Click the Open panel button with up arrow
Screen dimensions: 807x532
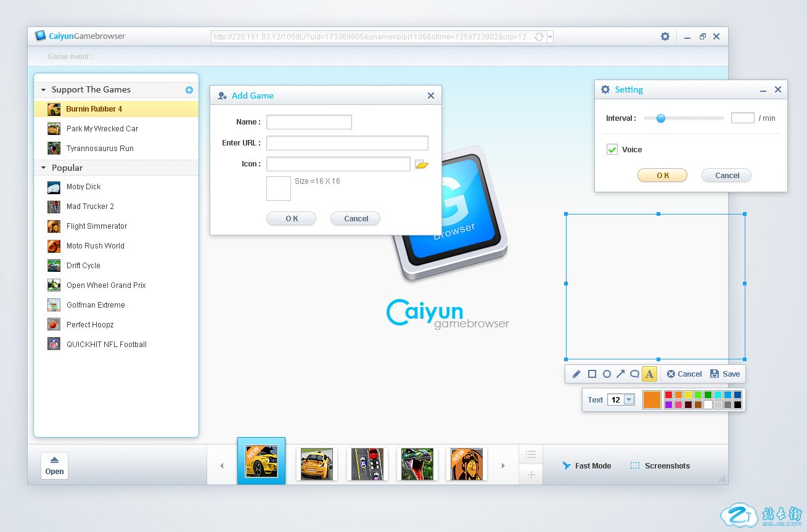(54, 466)
